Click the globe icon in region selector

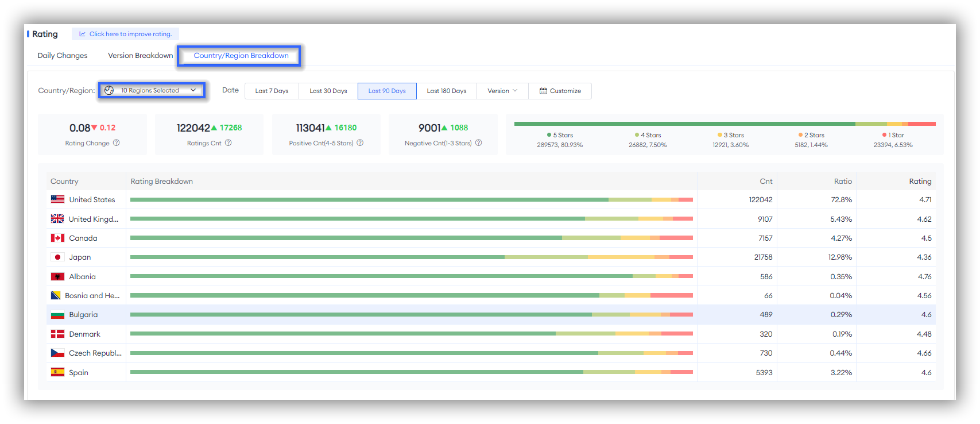point(109,90)
